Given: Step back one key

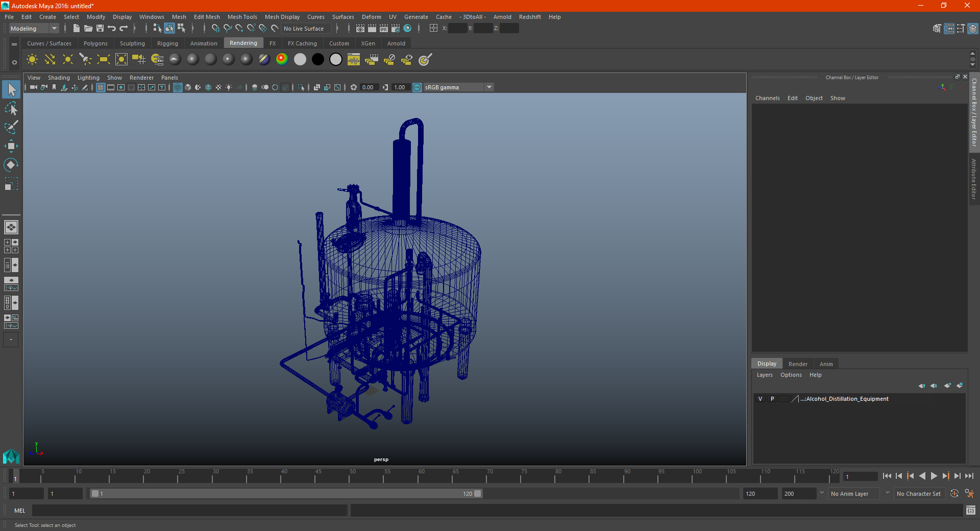Looking at the screenshot, I should tap(911, 476).
